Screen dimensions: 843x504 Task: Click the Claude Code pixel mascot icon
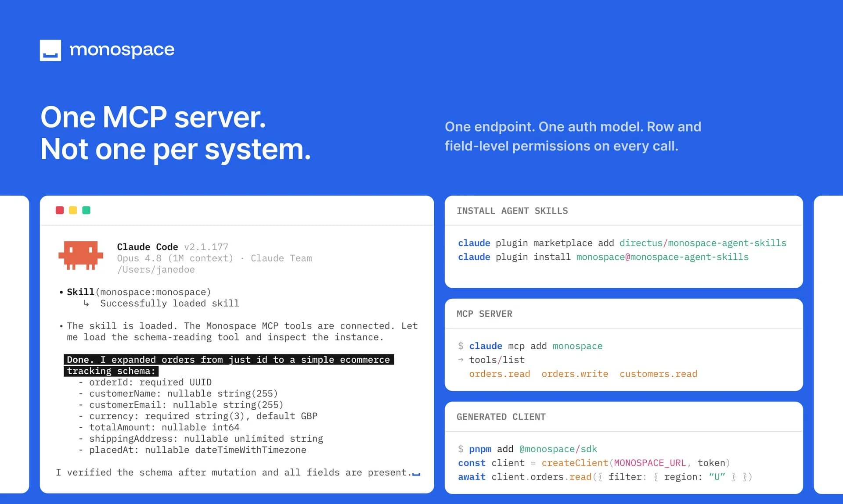[81, 255]
